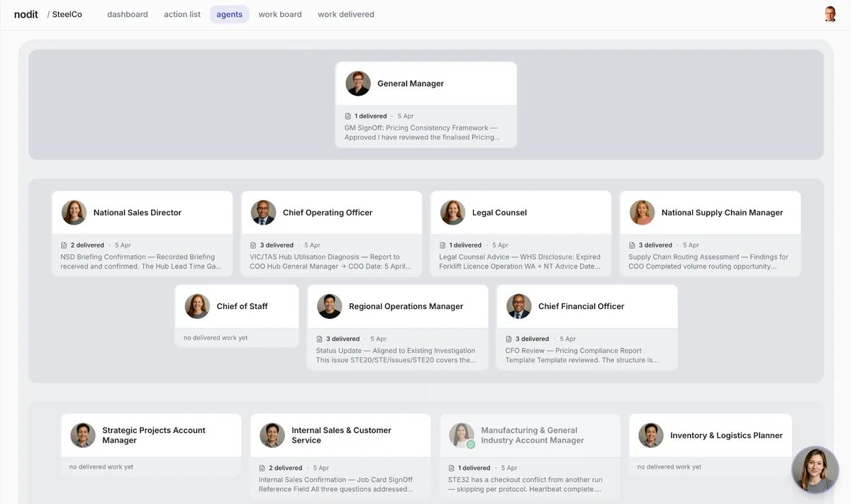Open the Supply Chain Routing Assessment summary
851x504 pixels.
[708, 262]
